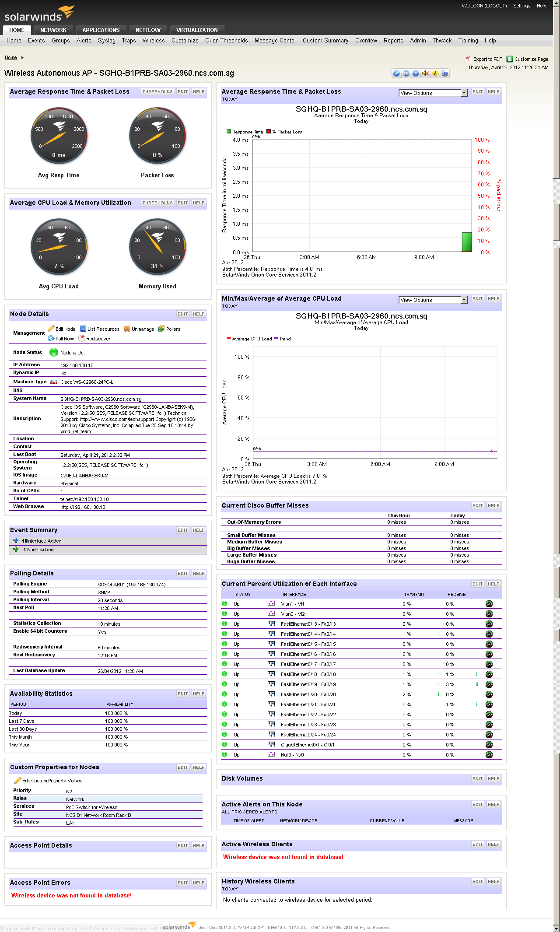560x932 pixels.
Task: Open the Alerts menu item
Action: (x=84, y=41)
